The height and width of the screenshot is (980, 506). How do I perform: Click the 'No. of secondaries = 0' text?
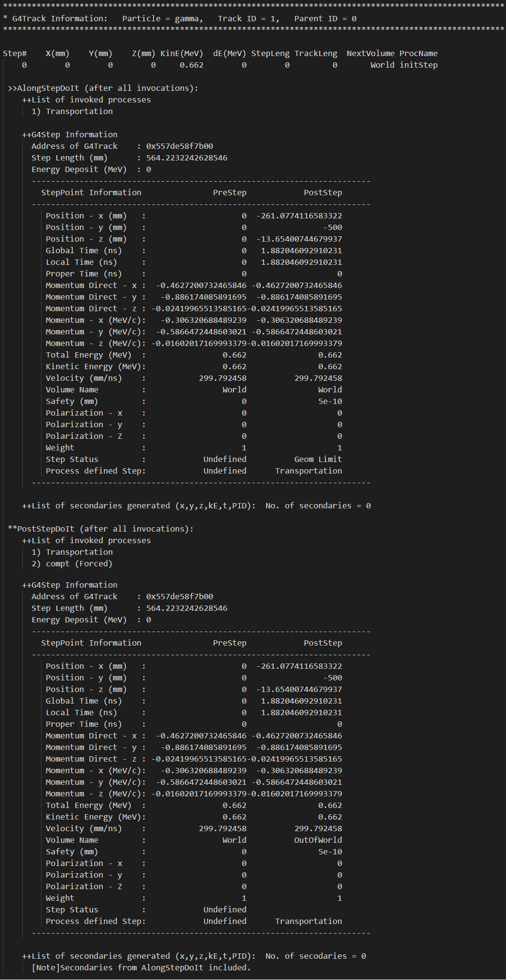click(318, 505)
